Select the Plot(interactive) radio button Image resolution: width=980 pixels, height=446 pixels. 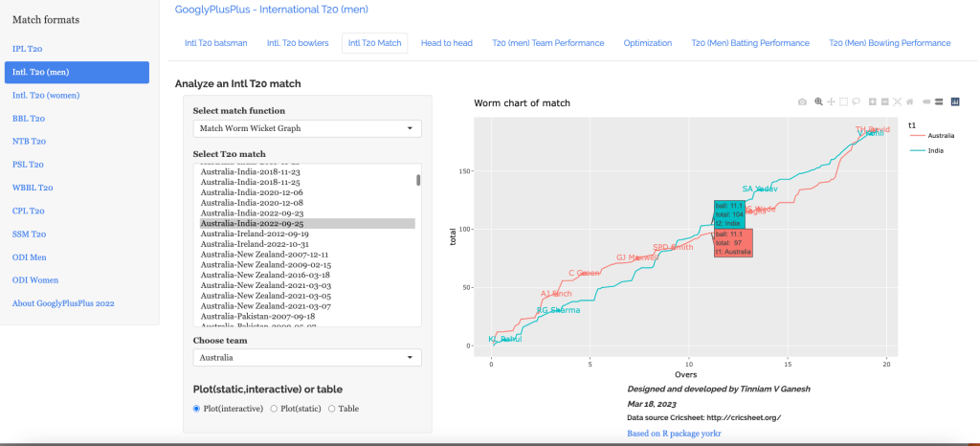[x=197, y=409]
